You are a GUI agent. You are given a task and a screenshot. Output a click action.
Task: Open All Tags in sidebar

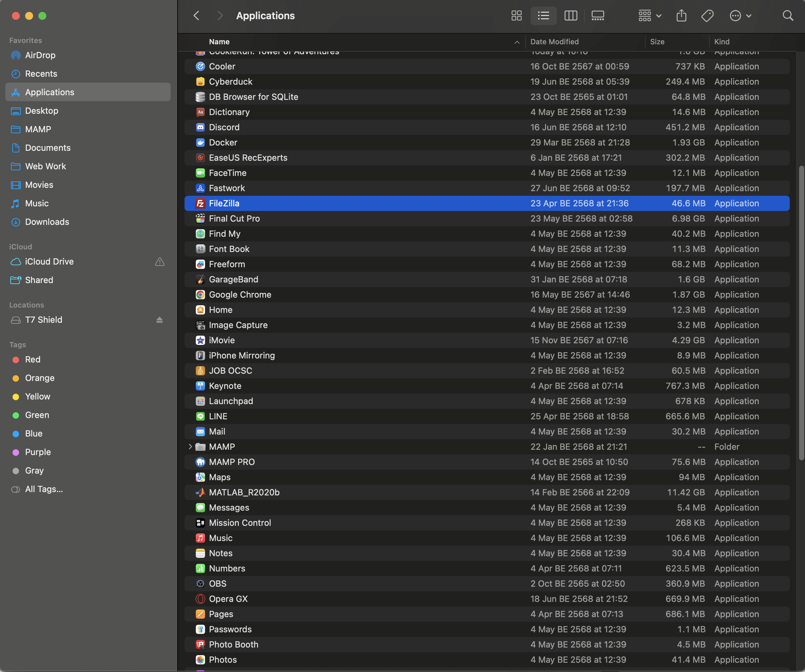tap(44, 489)
